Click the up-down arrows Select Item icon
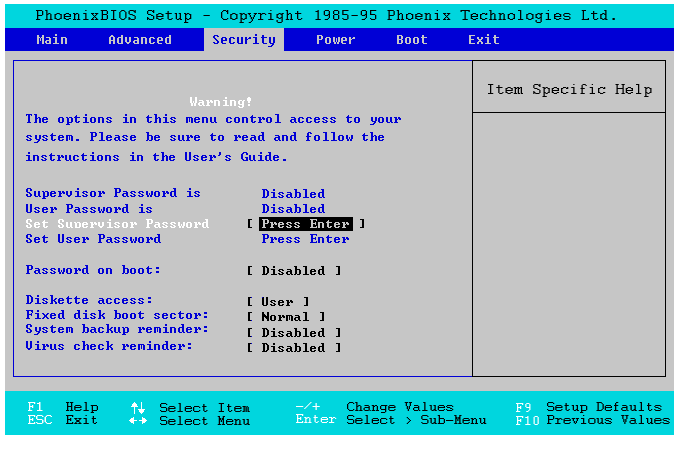 coord(137,407)
